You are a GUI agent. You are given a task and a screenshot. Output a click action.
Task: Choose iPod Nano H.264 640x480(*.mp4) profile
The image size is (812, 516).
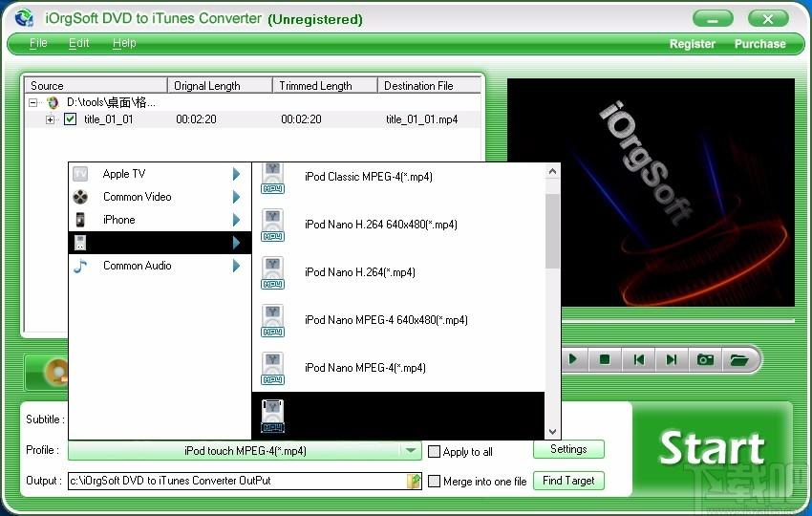[x=398, y=225]
